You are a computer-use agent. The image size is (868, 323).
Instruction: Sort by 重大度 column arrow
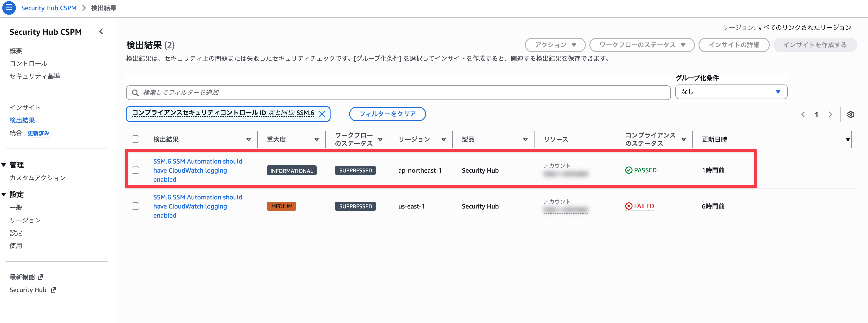click(x=316, y=139)
